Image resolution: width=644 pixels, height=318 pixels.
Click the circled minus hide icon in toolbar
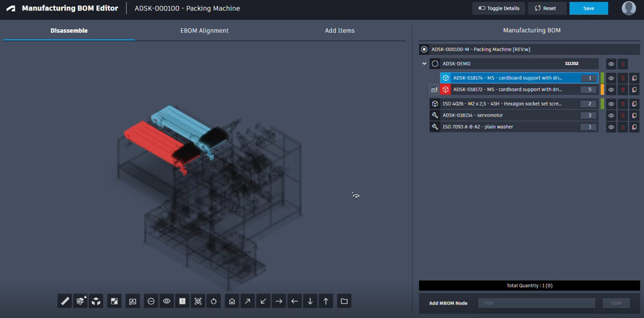151,301
